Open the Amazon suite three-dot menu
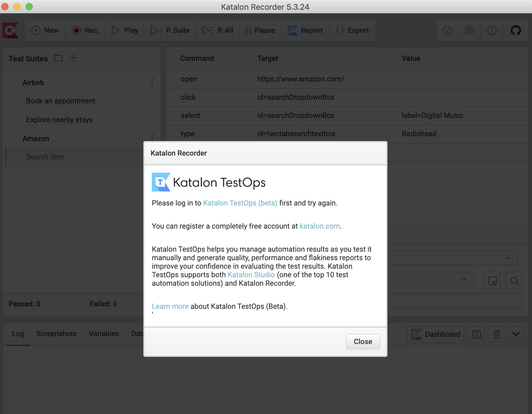The image size is (532, 414). pos(152,137)
